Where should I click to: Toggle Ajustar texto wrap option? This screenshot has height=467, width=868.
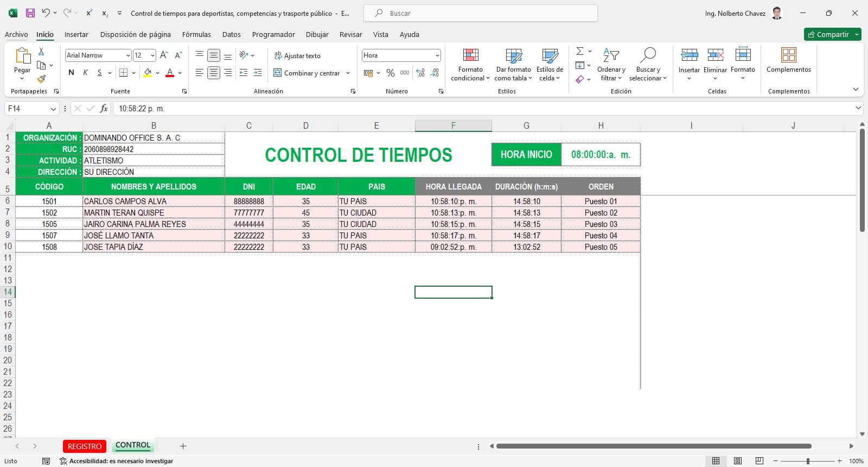(x=297, y=55)
